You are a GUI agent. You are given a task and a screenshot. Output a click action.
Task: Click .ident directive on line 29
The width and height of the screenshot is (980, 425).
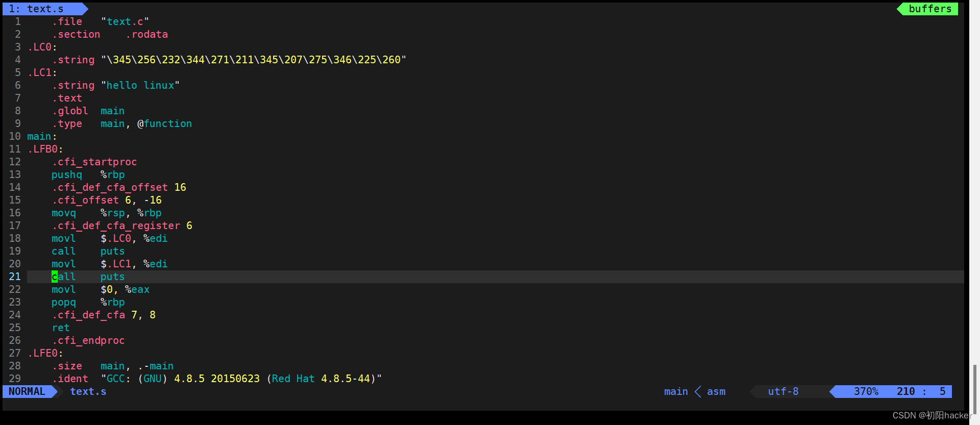tap(70, 379)
